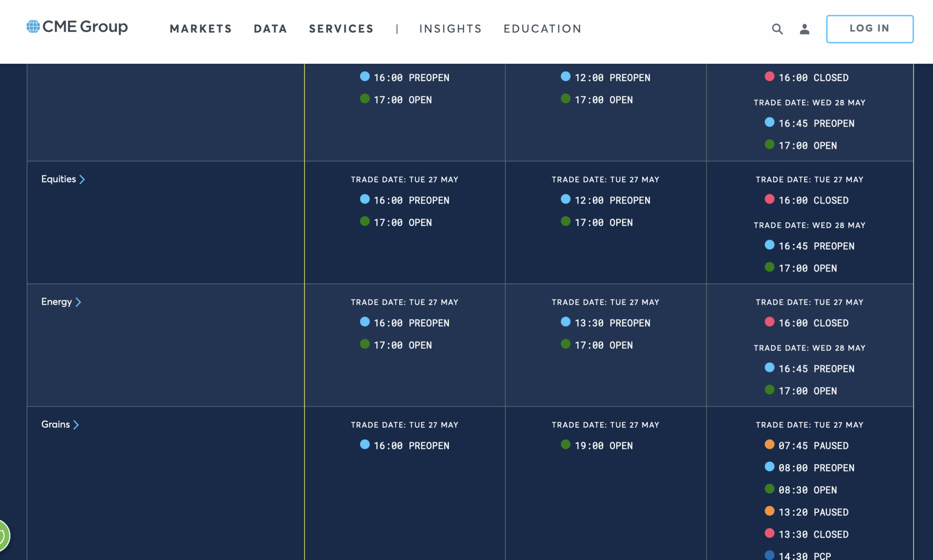Open the Services menu
Image resolution: width=933 pixels, height=560 pixels.
pos(341,29)
